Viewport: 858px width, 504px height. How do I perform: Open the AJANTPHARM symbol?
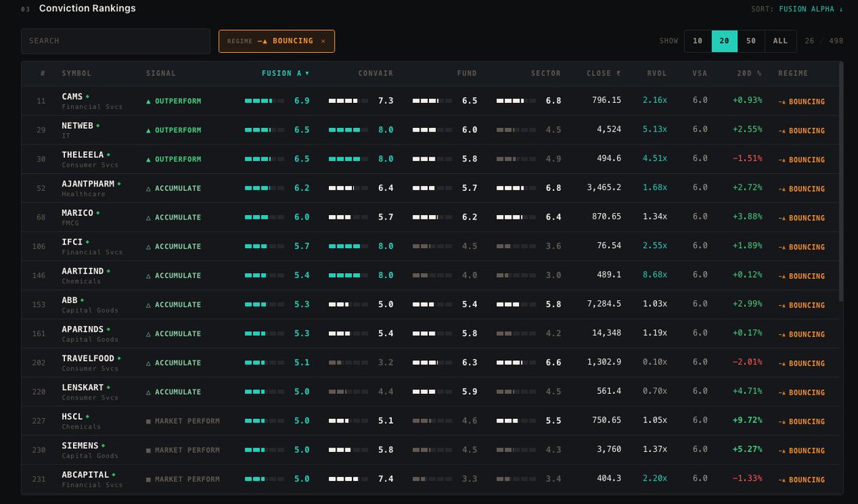click(88, 184)
